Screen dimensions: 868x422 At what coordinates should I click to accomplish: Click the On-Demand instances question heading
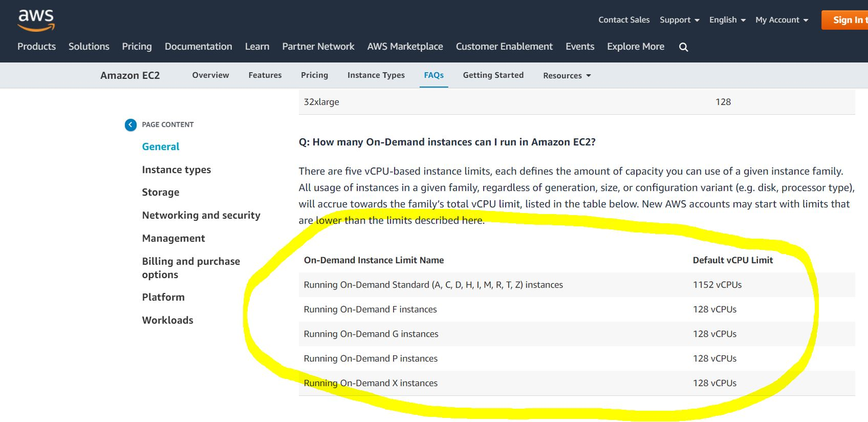447,142
